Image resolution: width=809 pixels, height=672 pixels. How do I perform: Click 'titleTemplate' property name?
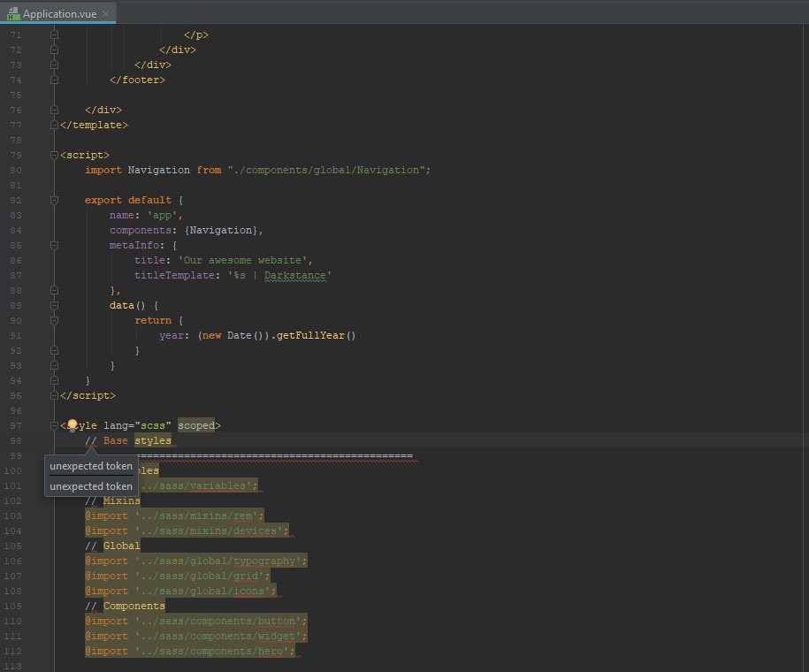pyautogui.click(x=174, y=276)
